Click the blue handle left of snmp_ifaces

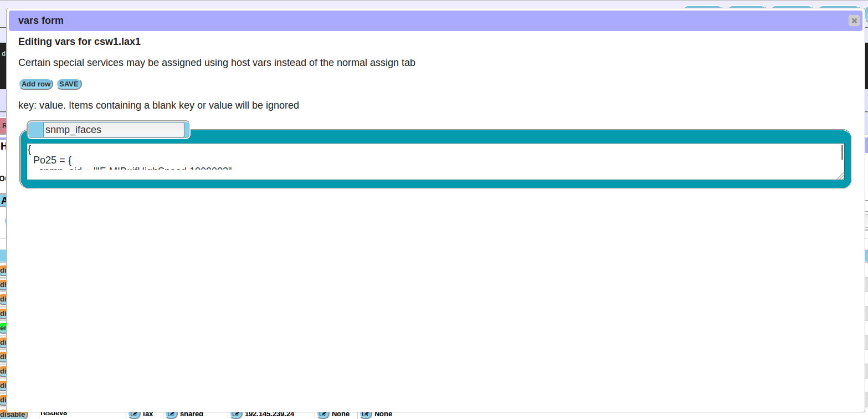[x=36, y=130]
